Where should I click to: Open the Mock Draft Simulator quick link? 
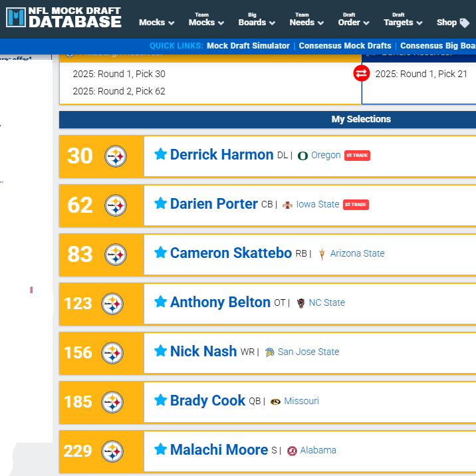[248, 45]
